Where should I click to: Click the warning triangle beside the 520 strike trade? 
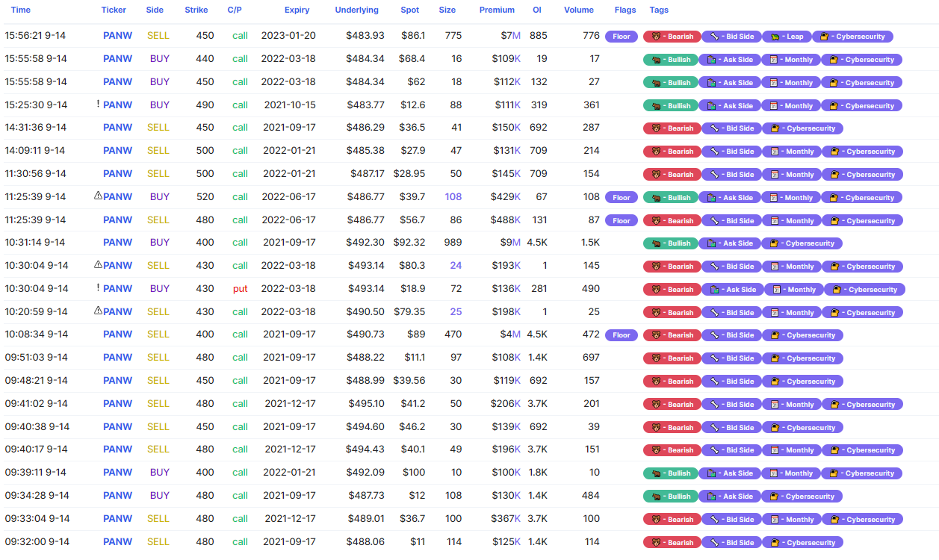(x=98, y=196)
